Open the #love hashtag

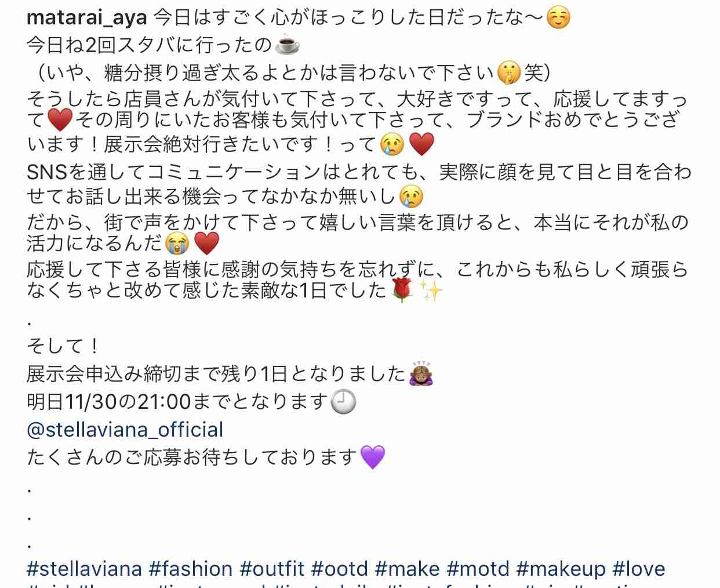click(x=639, y=568)
